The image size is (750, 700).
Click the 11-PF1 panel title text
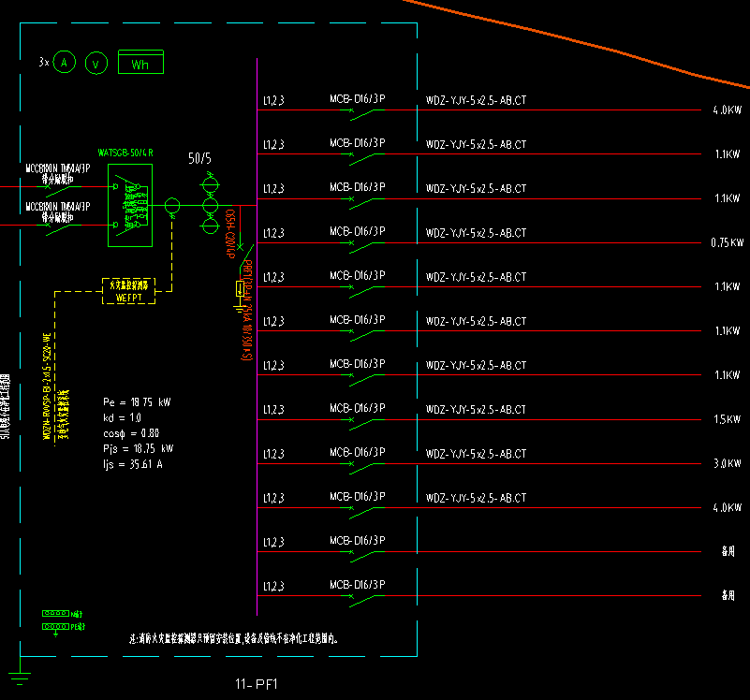coord(257,684)
